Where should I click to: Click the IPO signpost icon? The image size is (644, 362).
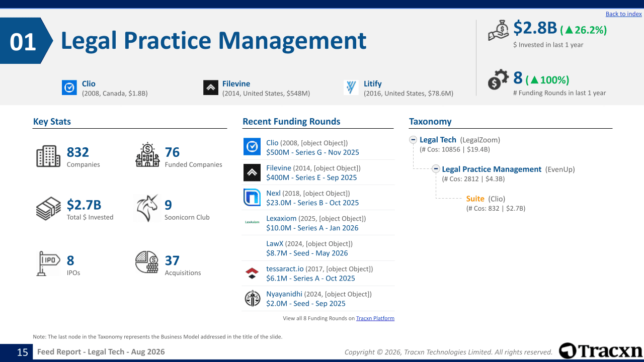[48, 263]
